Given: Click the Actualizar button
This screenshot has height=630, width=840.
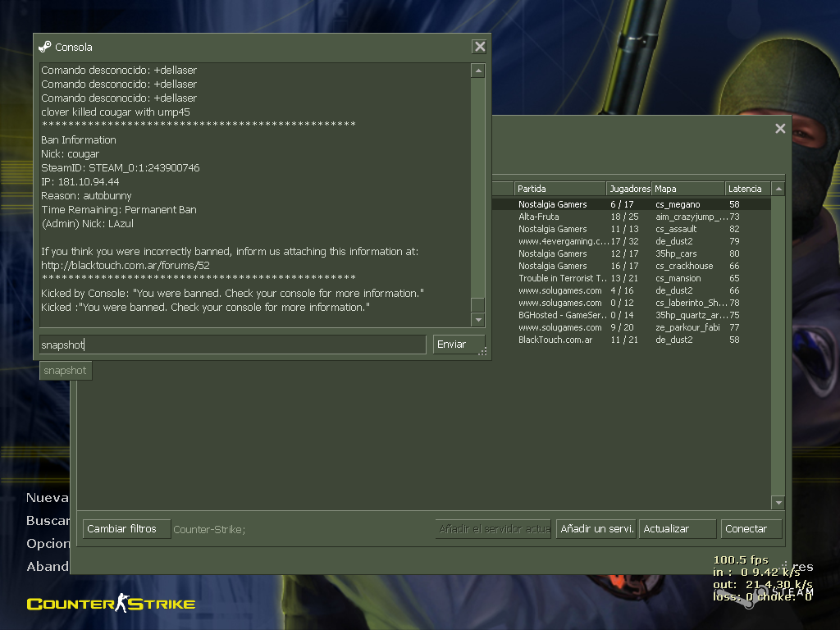Looking at the screenshot, I should [x=677, y=529].
